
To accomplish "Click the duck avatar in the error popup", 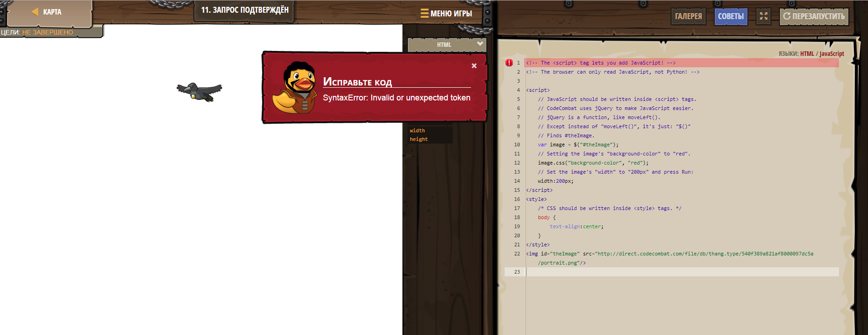I will click(294, 87).
